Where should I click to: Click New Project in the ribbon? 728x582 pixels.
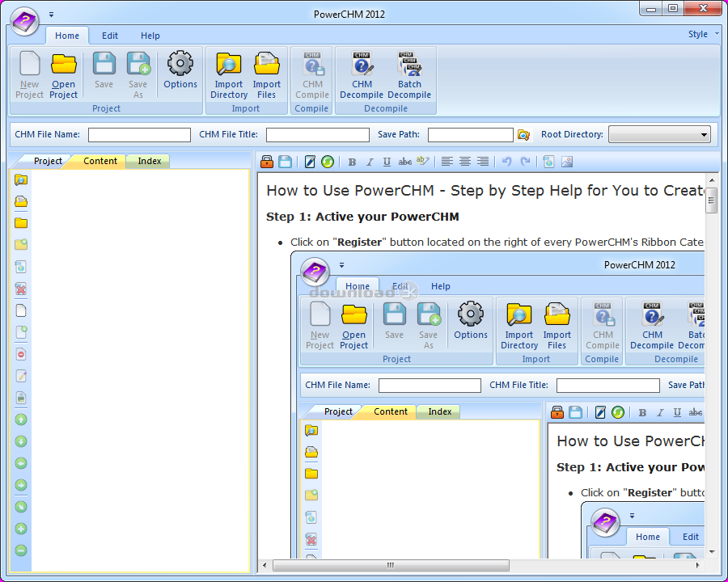[29, 74]
